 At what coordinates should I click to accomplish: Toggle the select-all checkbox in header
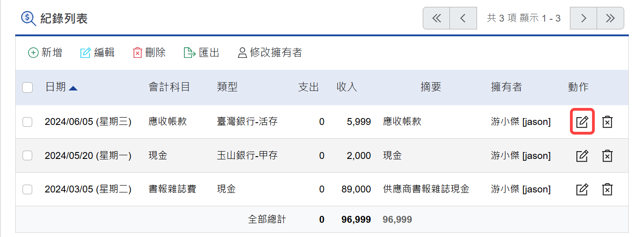28,87
